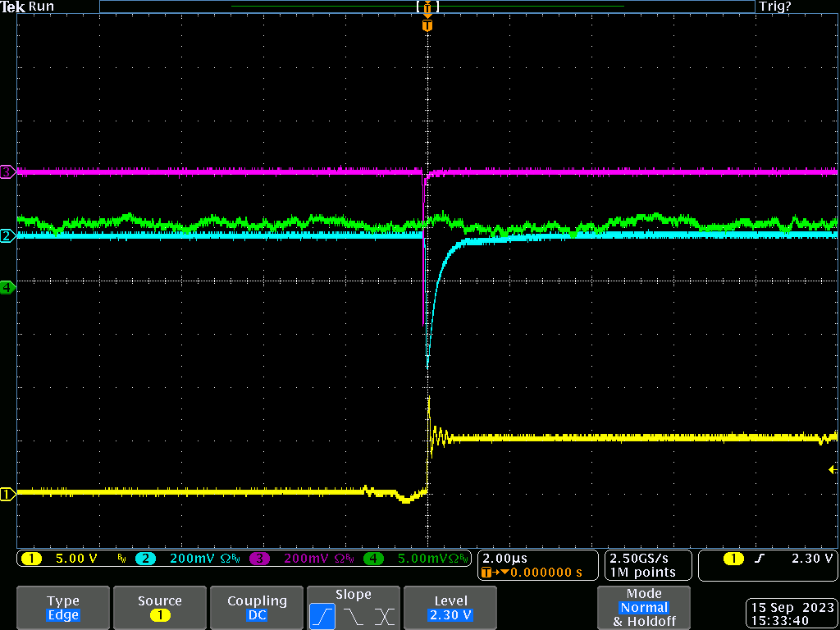Select the trigger Level 2.30 V button
Viewport: 840px width, 630px height.
450,608
